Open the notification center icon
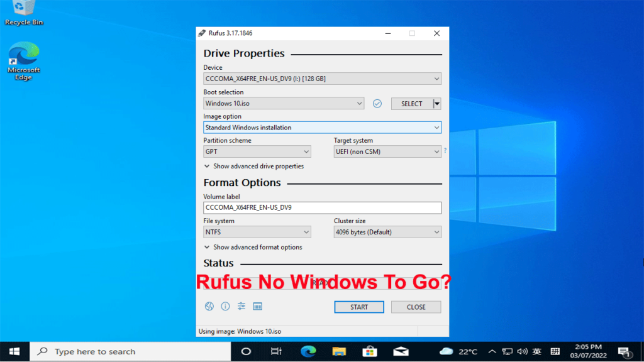Image resolution: width=644 pixels, height=362 pixels. (625, 352)
